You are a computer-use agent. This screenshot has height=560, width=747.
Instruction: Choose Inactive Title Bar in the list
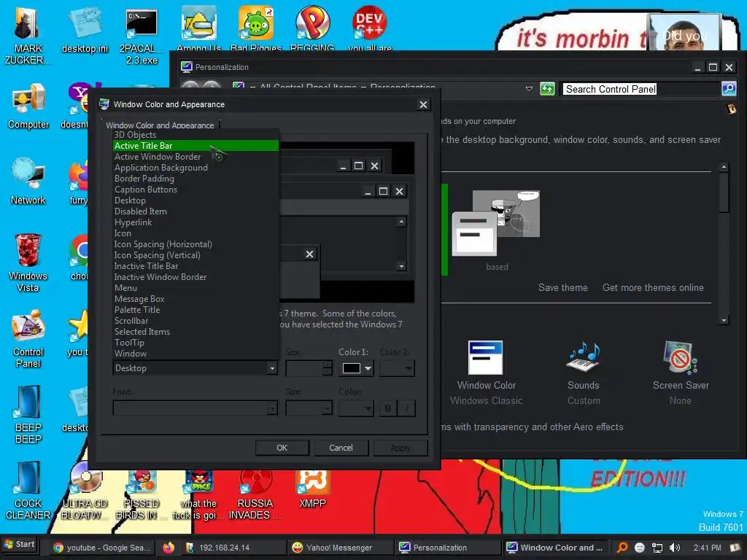pyautogui.click(x=196, y=266)
